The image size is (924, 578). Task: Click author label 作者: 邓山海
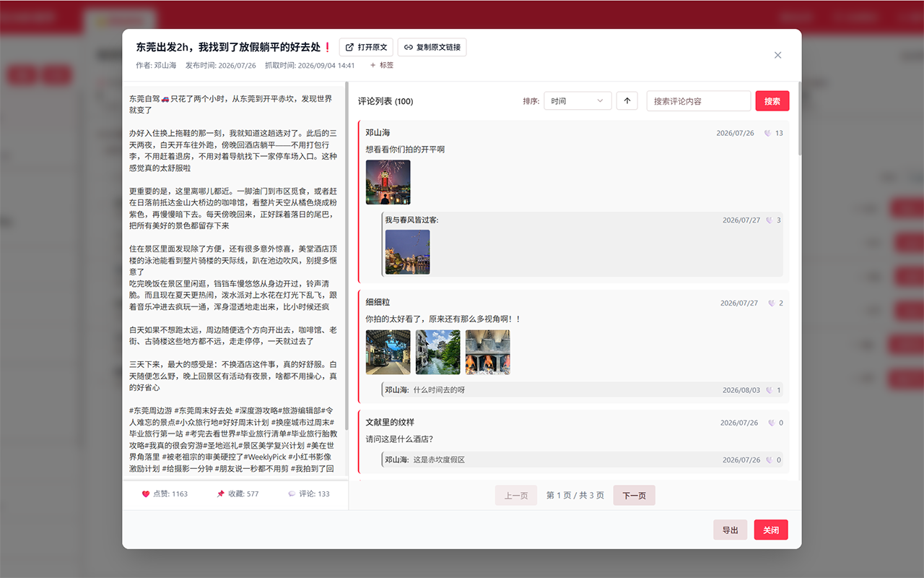click(156, 65)
